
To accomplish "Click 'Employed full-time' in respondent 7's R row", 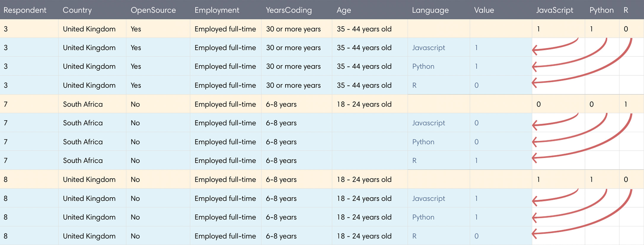I will point(225,161).
